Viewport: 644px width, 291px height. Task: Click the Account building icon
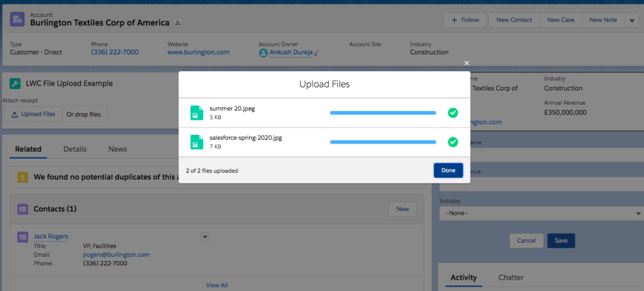click(x=17, y=20)
